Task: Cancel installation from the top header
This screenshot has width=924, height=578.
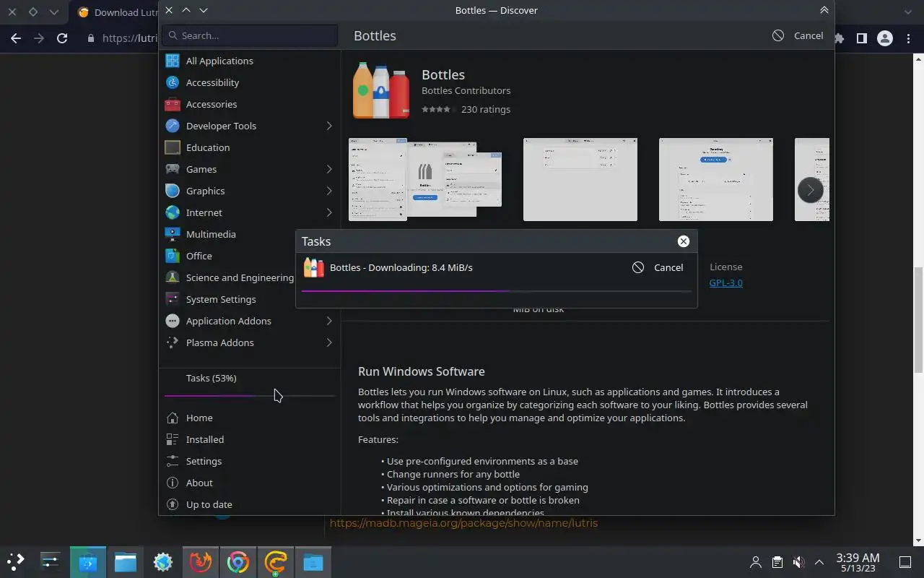Action: (798, 35)
